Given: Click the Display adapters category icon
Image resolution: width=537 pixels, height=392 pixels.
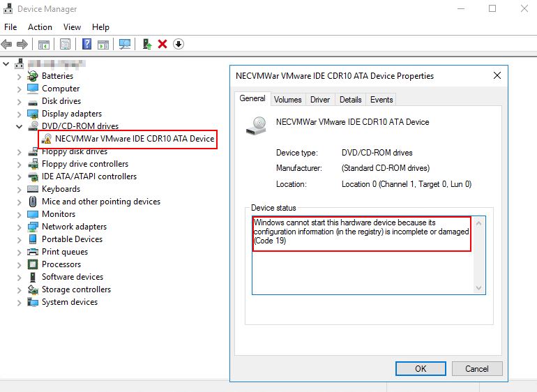Looking at the screenshot, I should [33, 114].
